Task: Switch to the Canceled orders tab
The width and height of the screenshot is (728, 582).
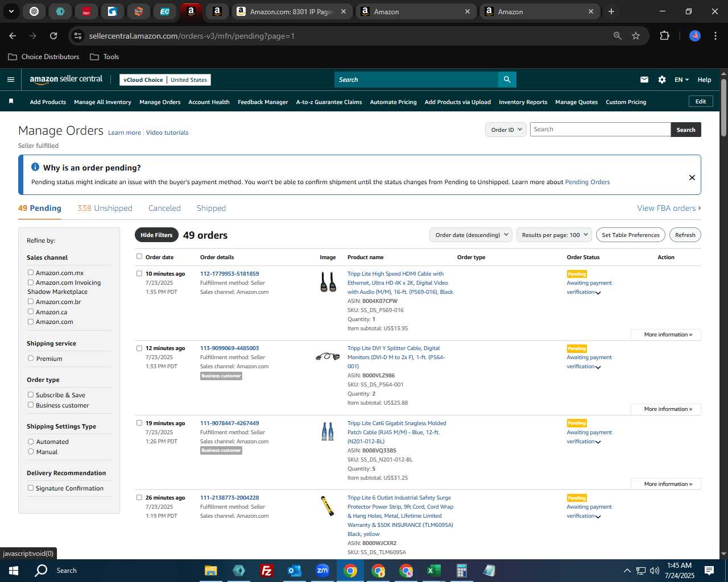Action: (164, 208)
